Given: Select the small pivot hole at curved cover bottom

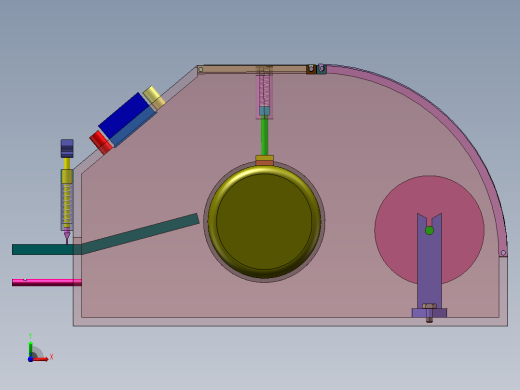Looking at the screenshot, I should click(x=503, y=253).
